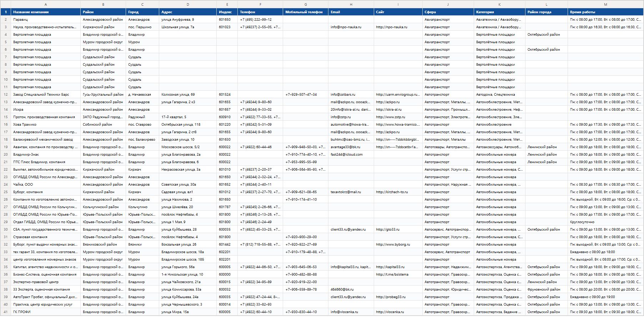This screenshot has width=644, height=322.
Task: Select the email 'info@zstbars.ru'
Action: (351, 95)
